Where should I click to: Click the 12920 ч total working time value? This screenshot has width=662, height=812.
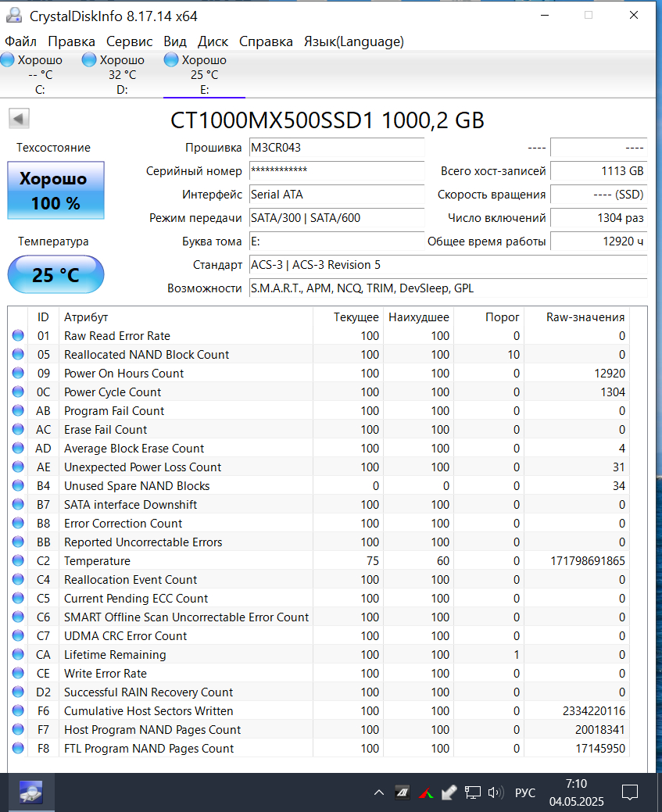[x=599, y=241]
